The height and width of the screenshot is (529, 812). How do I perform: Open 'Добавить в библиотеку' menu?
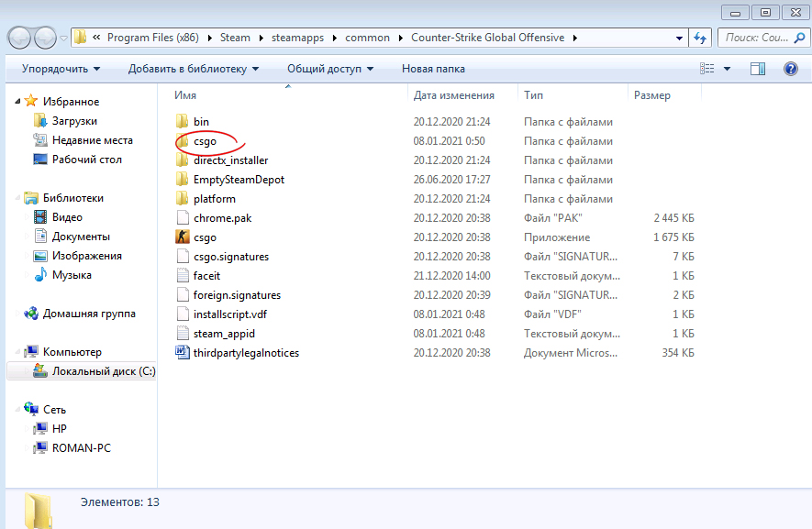194,69
